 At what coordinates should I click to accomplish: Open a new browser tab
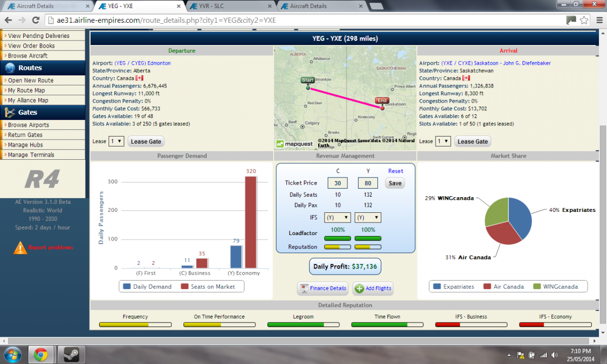pos(376,7)
